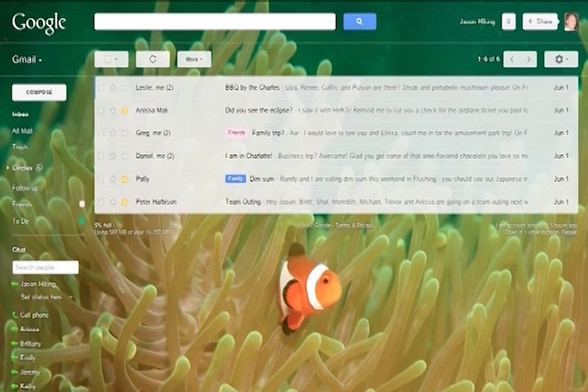The height and width of the screenshot is (392, 588).
Task: Refresh the inbox with reload icon
Action: click(152, 59)
